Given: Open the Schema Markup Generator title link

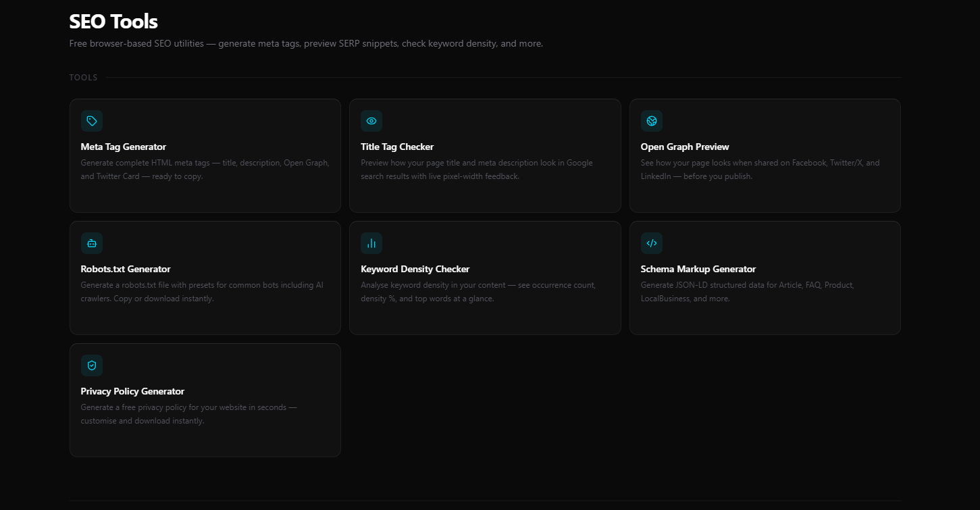Looking at the screenshot, I should click(698, 269).
